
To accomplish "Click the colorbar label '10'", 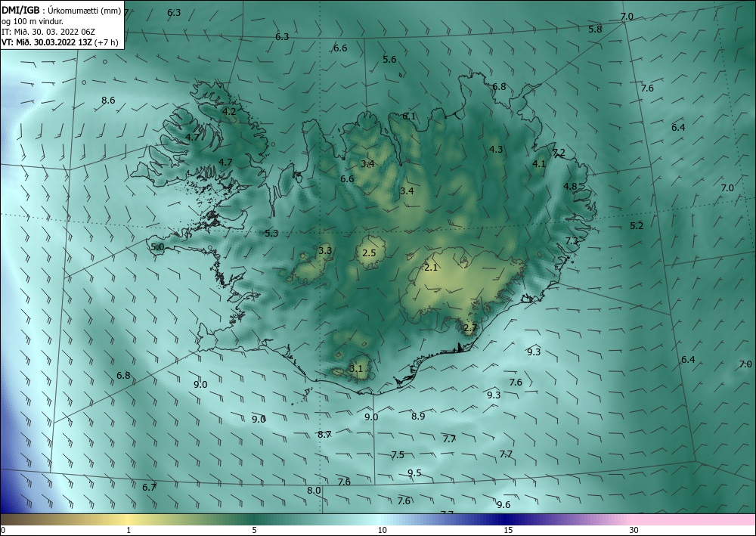I will click(382, 530).
